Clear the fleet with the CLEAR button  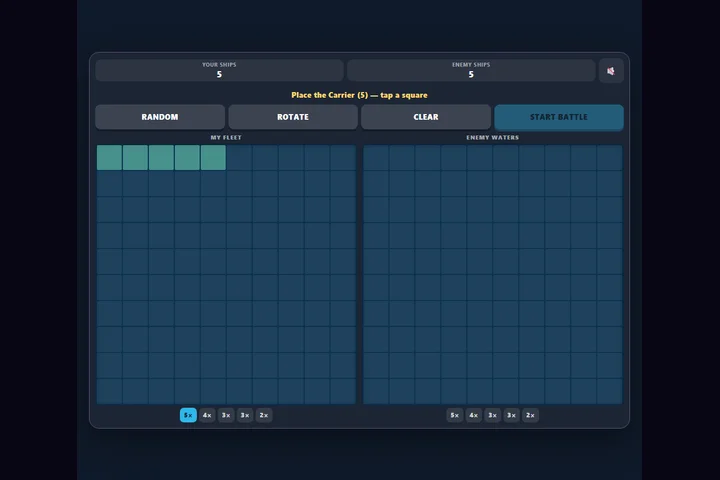coord(426,117)
